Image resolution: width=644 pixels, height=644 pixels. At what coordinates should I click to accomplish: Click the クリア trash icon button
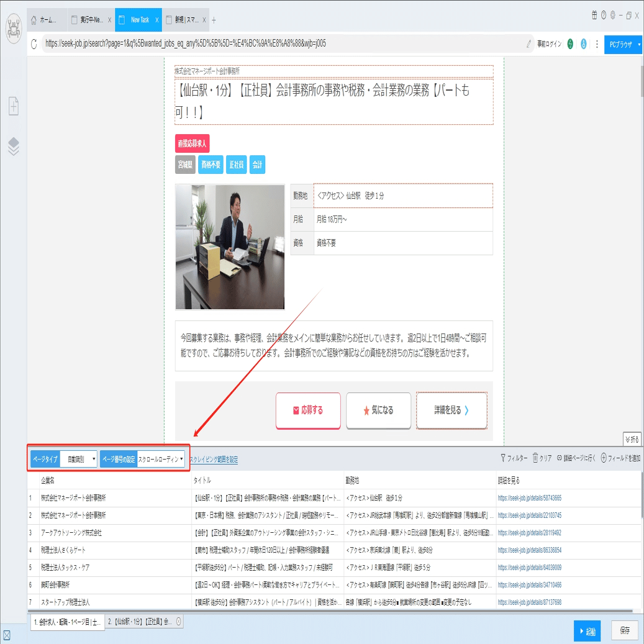tap(542, 458)
